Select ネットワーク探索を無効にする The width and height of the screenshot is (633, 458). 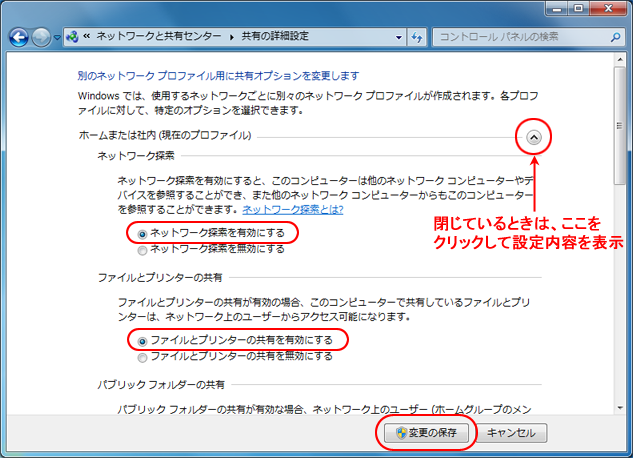[212, 249]
